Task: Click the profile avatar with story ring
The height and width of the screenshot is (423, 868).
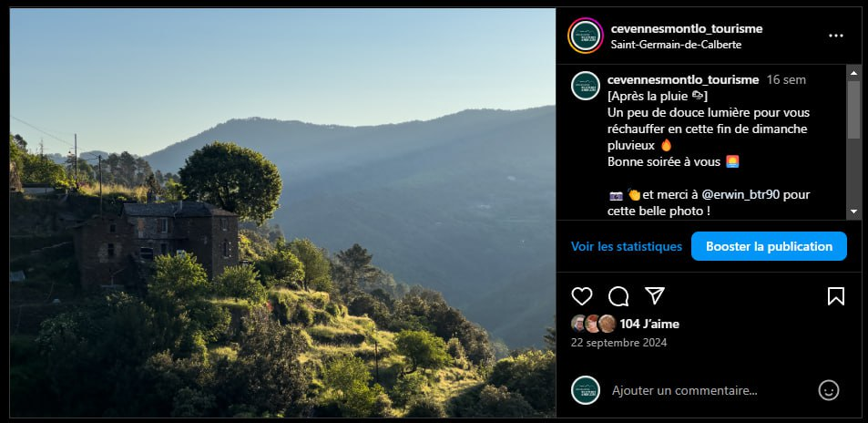Action: click(586, 36)
